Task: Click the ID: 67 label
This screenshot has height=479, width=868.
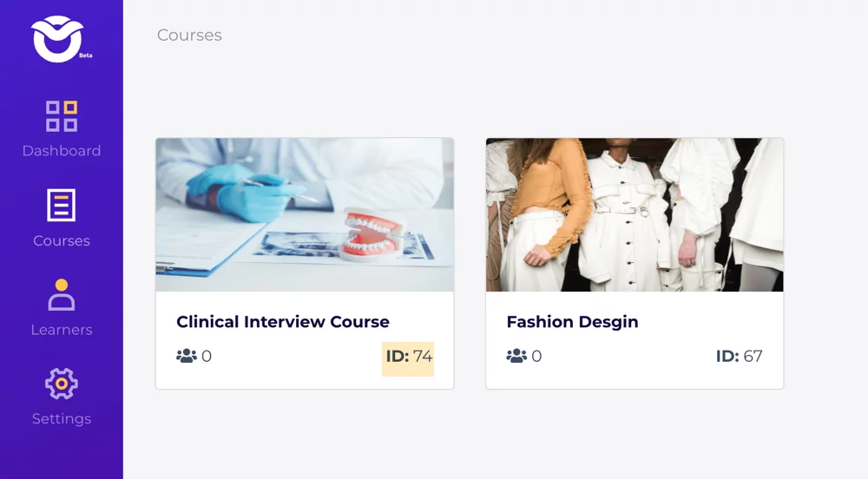Action: click(x=739, y=356)
